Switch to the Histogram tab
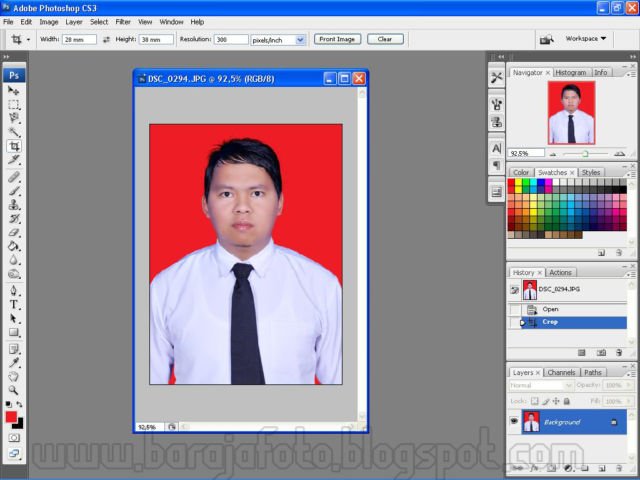This screenshot has height=480, width=640. click(x=571, y=72)
